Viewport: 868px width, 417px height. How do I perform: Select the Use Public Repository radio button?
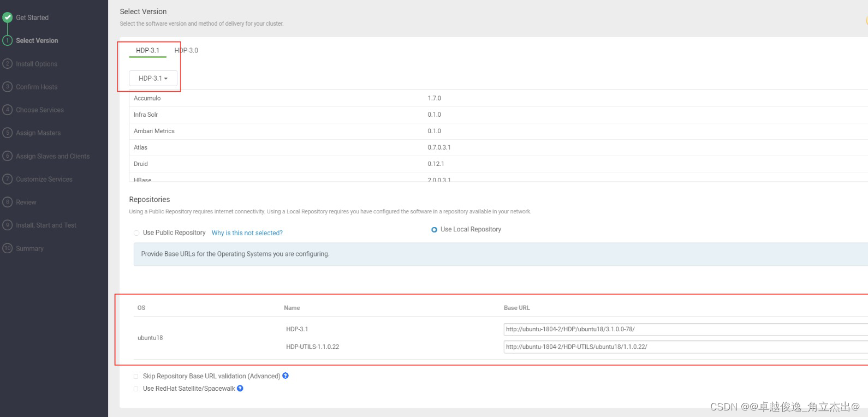pos(136,233)
